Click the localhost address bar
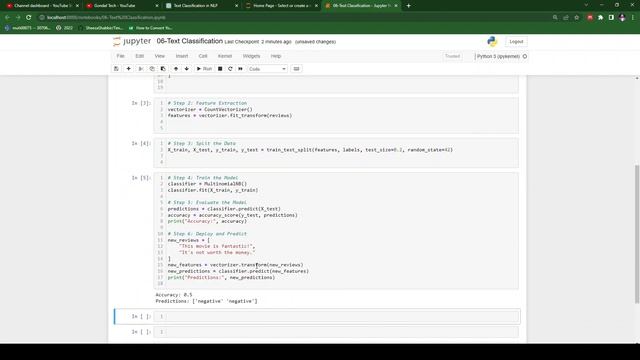The image size is (640, 360). coord(294,18)
